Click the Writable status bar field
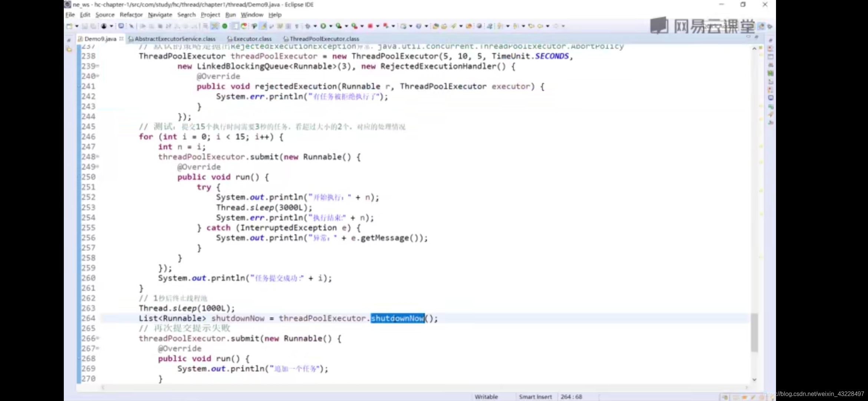This screenshot has height=401, width=868. coord(486,397)
